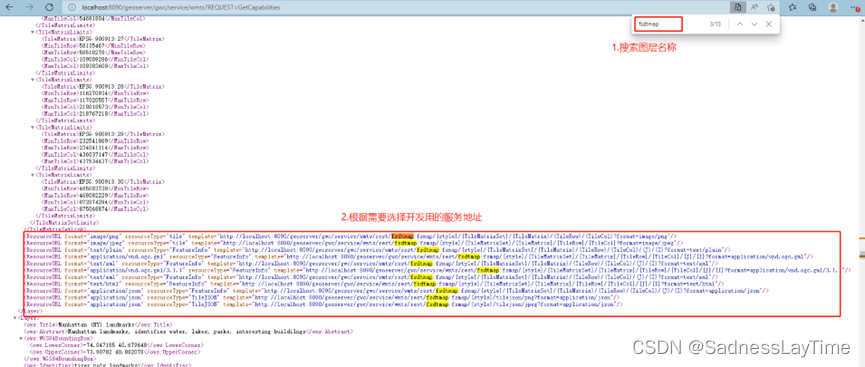This screenshot has height=367, width=865.
Task: Collapse the TileMatrixLimits node for EPSG:900913:28
Action: coord(33,80)
